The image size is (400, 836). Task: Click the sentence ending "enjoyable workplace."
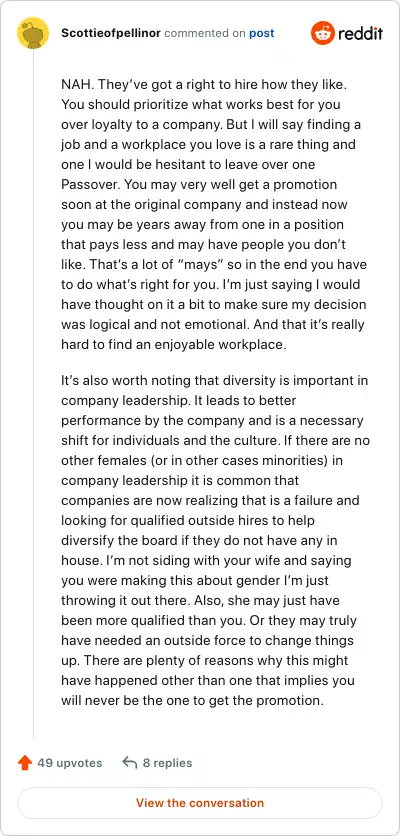pos(174,344)
